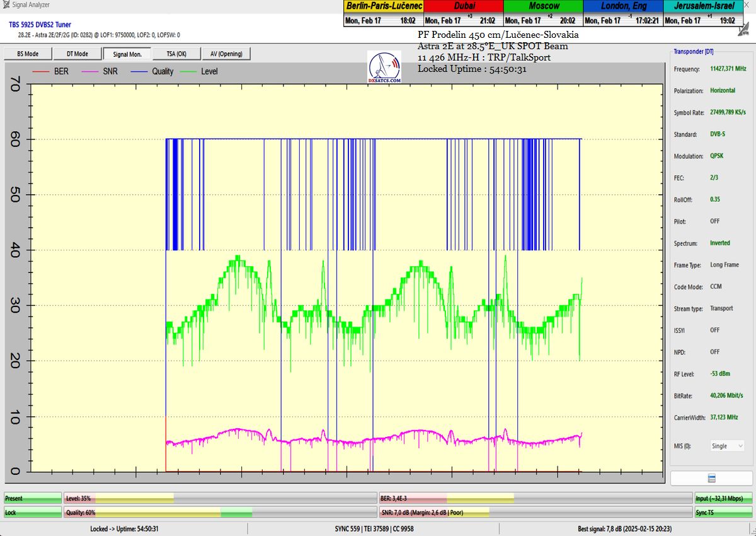Click the green Lock status indicator
The height and width of the screenshot is (536, 756).
33,513
